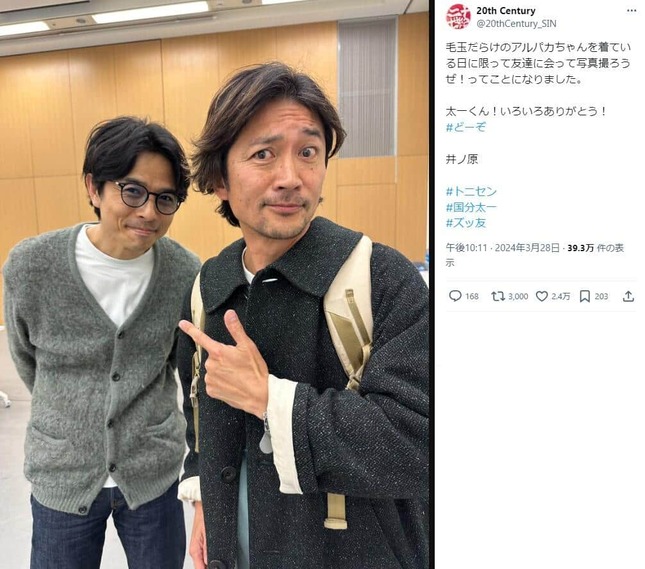Open the three-dot more options menu
This screenshot has height=569, width=645.
click(631, 11)
